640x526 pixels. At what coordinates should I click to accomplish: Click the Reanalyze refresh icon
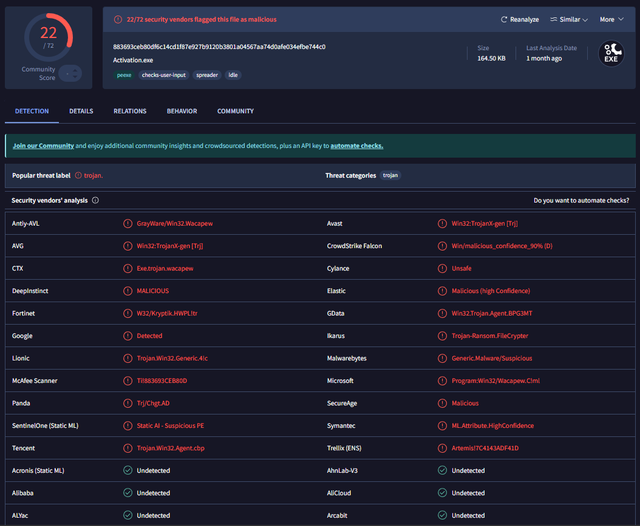504,20
